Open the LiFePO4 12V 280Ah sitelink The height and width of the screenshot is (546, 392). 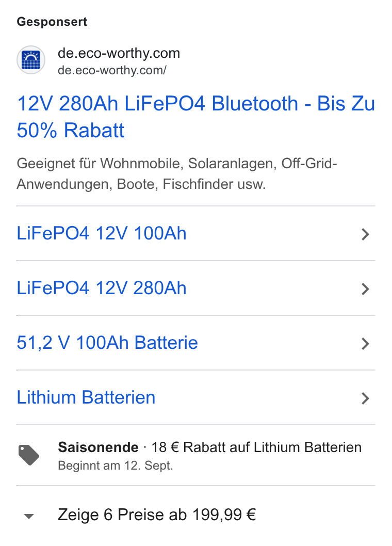pos(102,288)
